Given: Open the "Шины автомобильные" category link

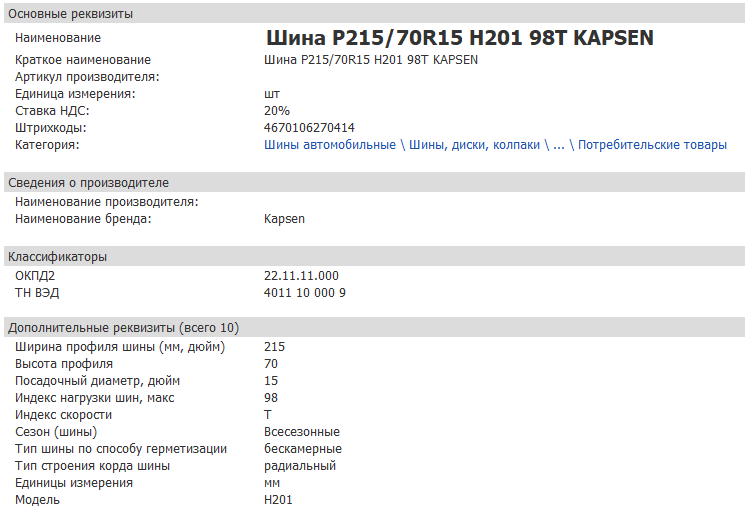Looking at the screenshot, I should pyautogui.click(x=329, y=145).
